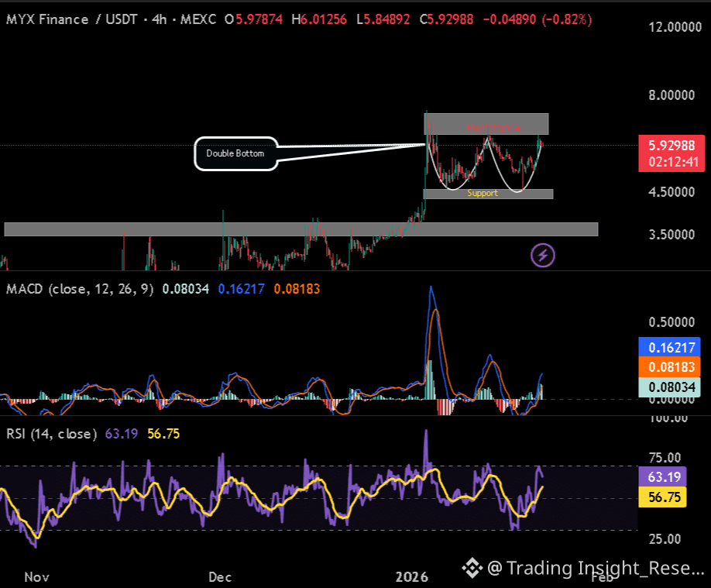Click the MEXC exchange label
711x588 pixels.
click(x=198, y=19)
